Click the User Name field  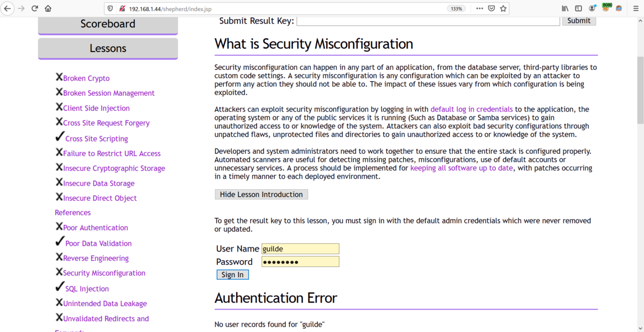tap(301, 249)
